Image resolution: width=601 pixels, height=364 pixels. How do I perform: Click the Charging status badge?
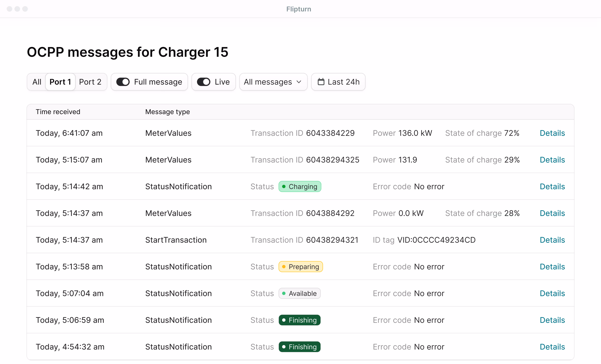coord(300,186)
